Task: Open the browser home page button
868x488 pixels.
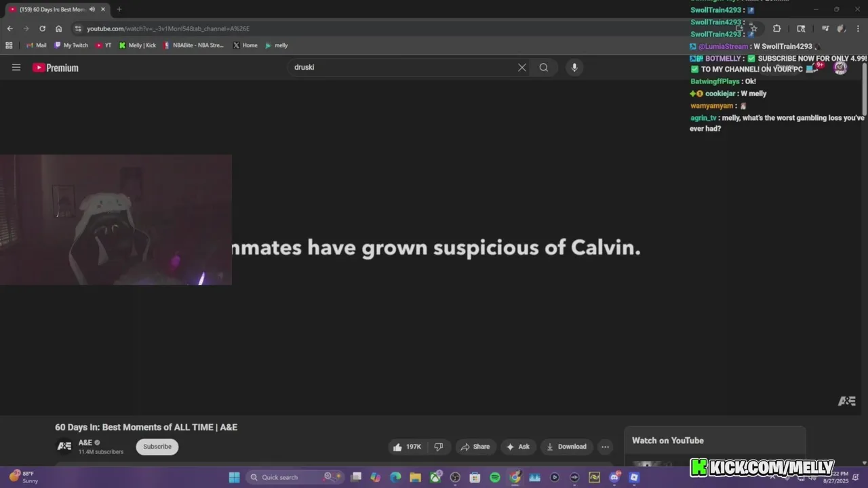Action: tap(58, 28)
